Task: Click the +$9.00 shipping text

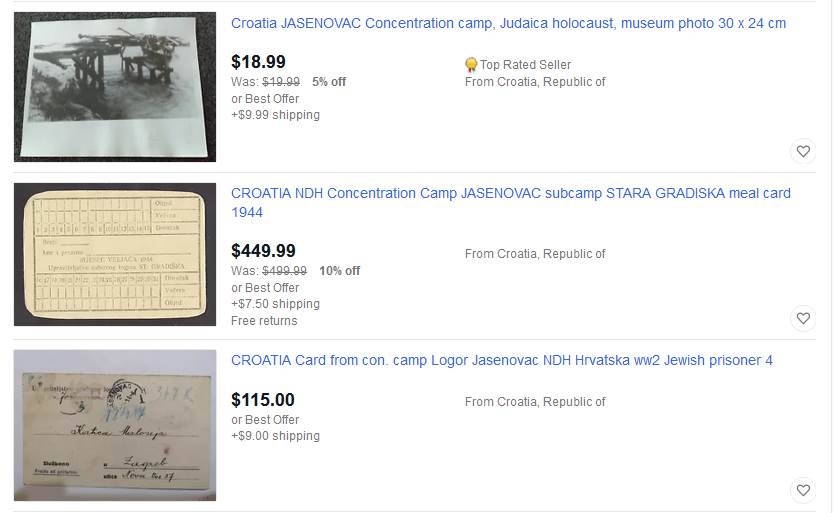Action: [275, 436]
